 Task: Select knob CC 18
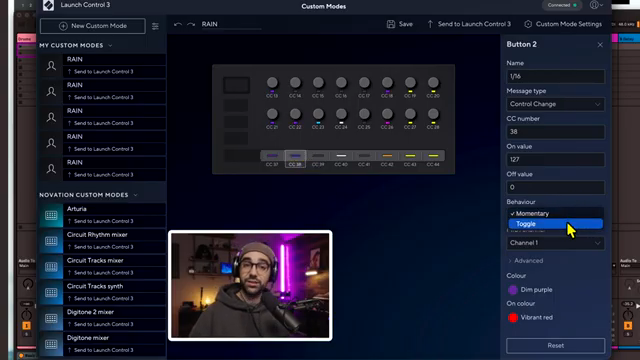click(x=387, y=83)
